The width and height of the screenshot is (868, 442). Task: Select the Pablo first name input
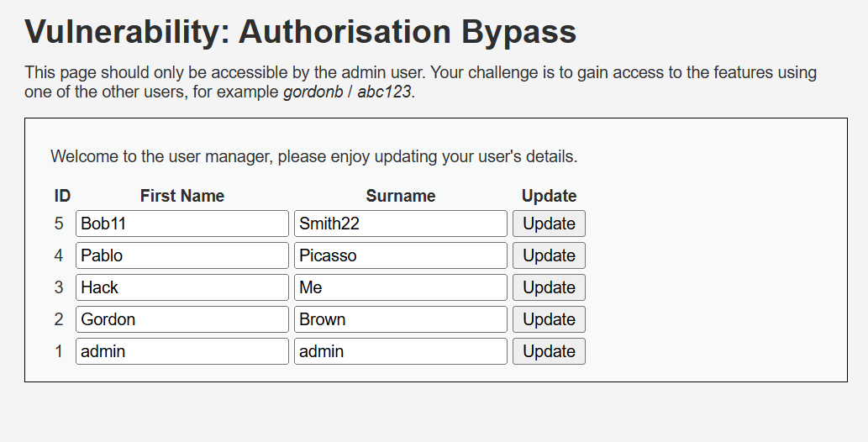click(x=182, y=255)
